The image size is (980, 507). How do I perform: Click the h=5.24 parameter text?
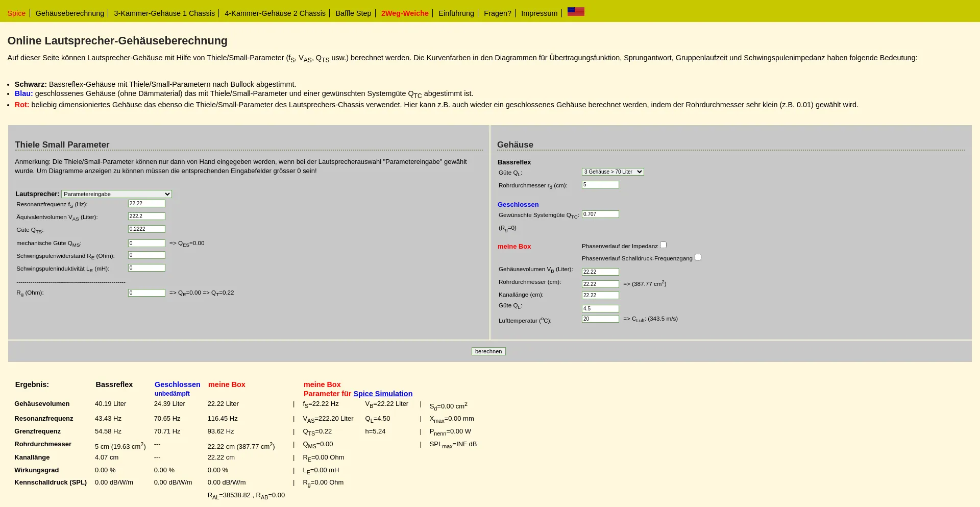(375, 431)
